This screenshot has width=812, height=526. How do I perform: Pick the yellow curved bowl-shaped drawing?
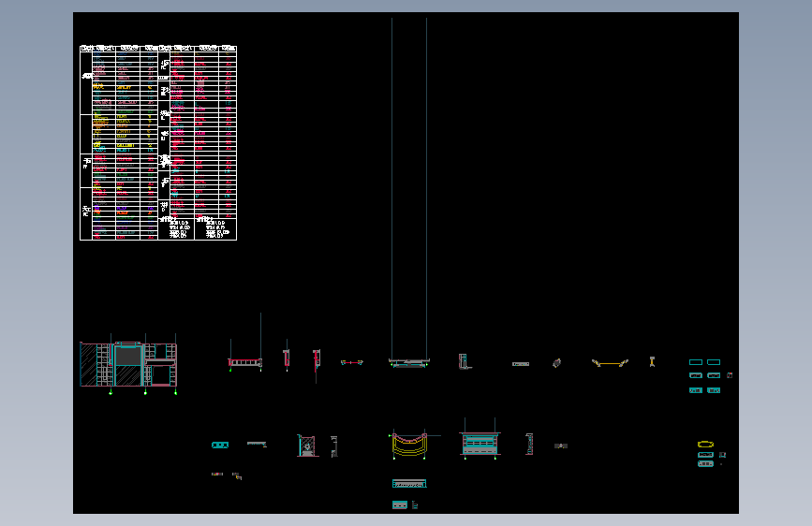point(409,445)
